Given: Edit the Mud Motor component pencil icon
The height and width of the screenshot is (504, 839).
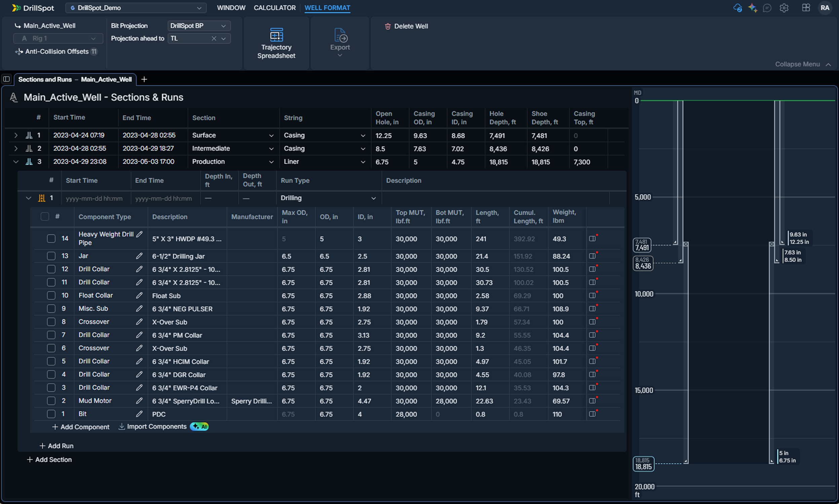Looking at the screenshot, I should point(139,401).
